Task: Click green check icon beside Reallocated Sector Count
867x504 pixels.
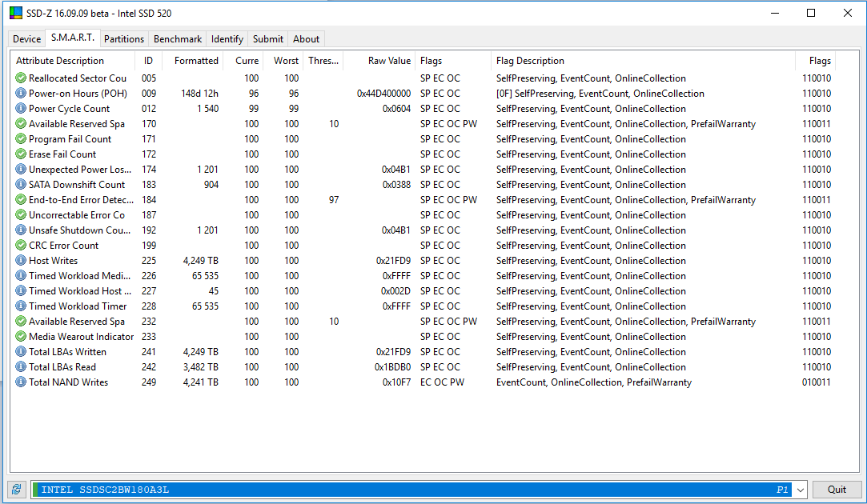Action: 21,78
